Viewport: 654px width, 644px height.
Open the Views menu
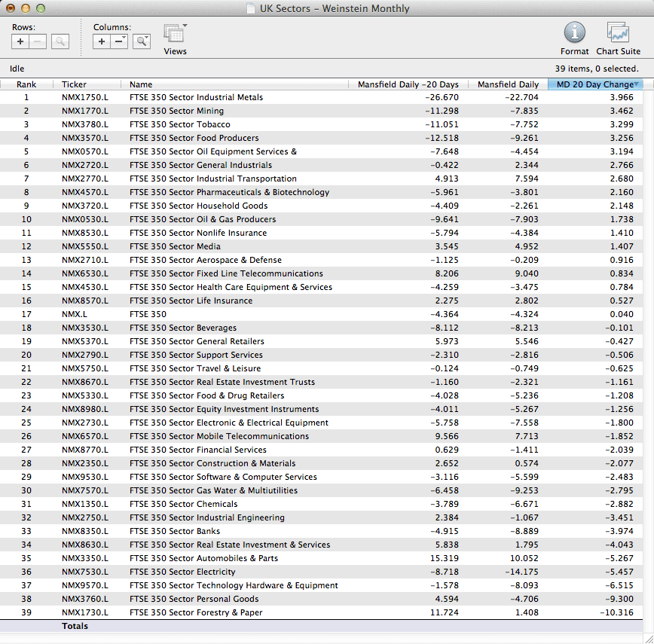(x=175, y=36)
